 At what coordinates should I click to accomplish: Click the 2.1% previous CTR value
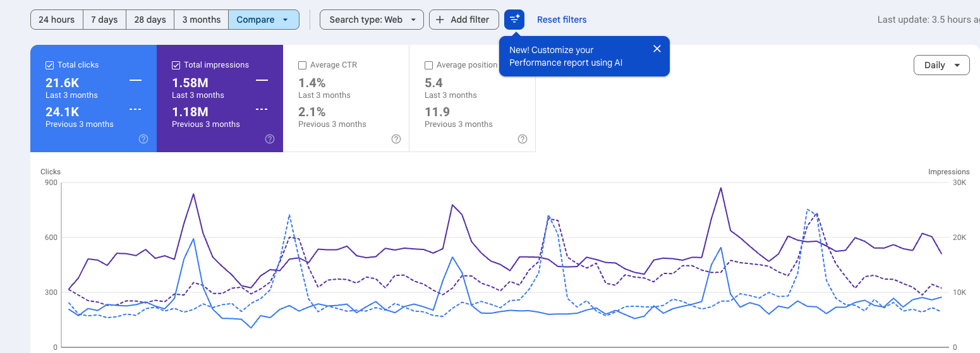pyautogui.click(x=312, y=112)
